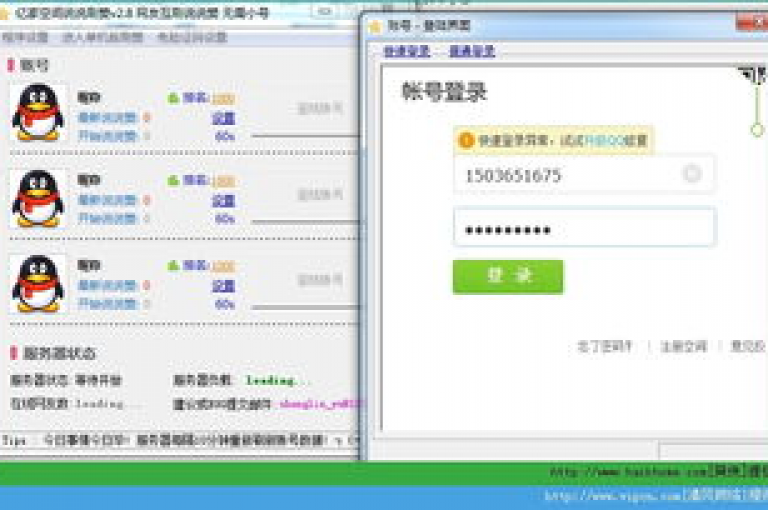
Task: Click the progress bar in third account row
Action: [305, 308]
